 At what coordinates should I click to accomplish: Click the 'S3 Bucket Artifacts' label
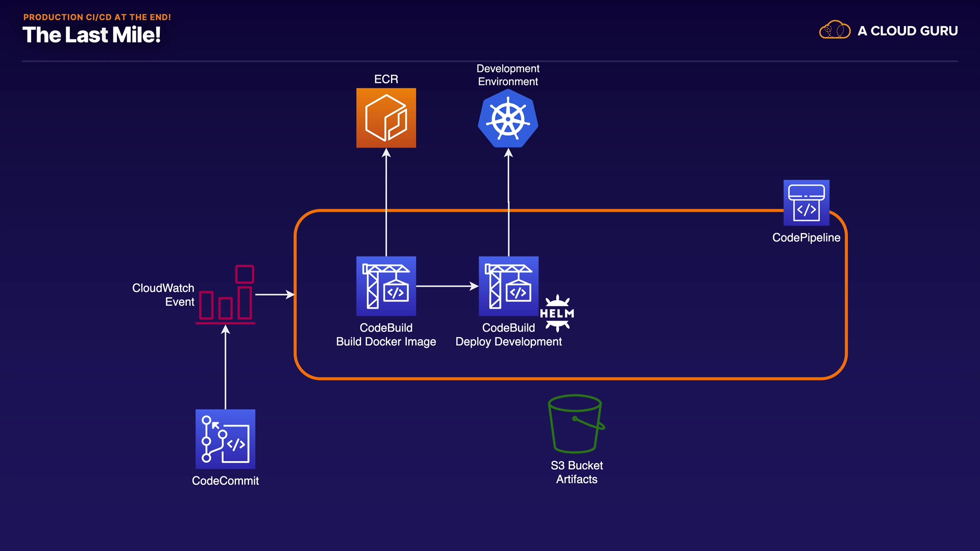pyautogui.click(x=577, y=472)
